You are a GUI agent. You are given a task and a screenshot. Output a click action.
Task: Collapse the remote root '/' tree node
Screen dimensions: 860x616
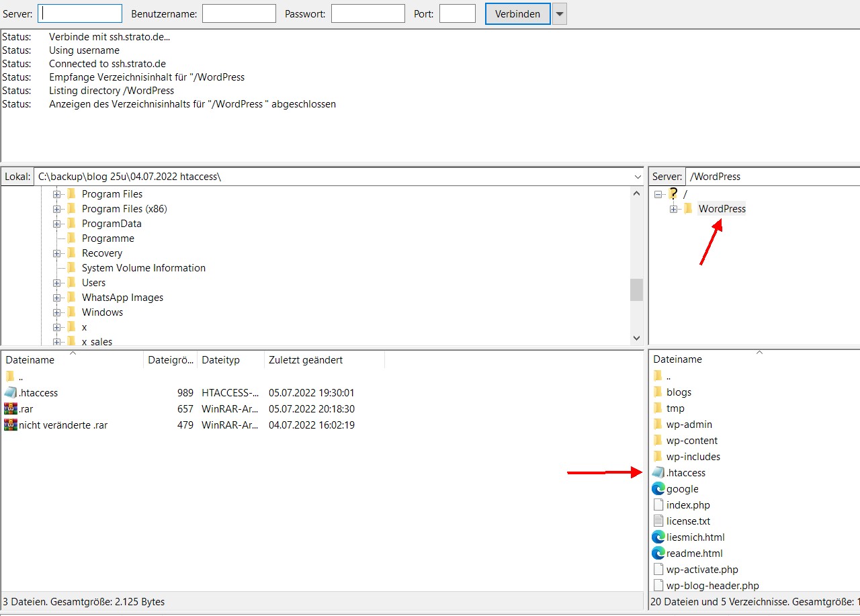click(x=658, y=194)
